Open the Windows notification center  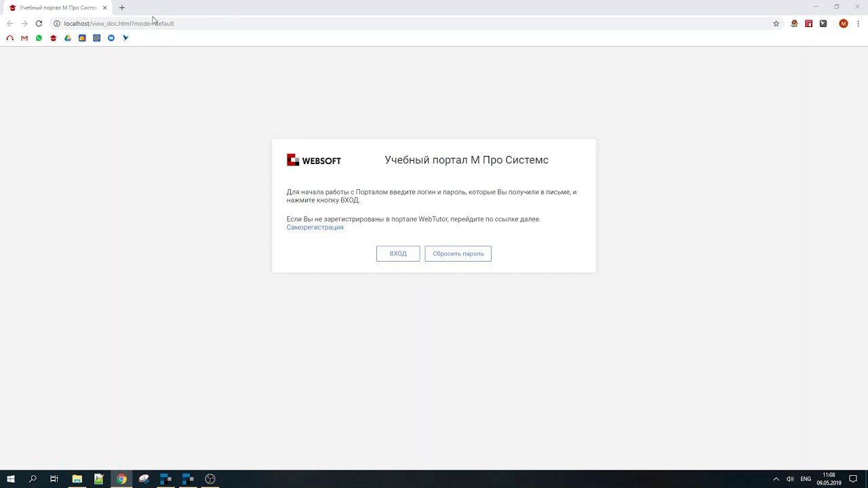(853, 479)
